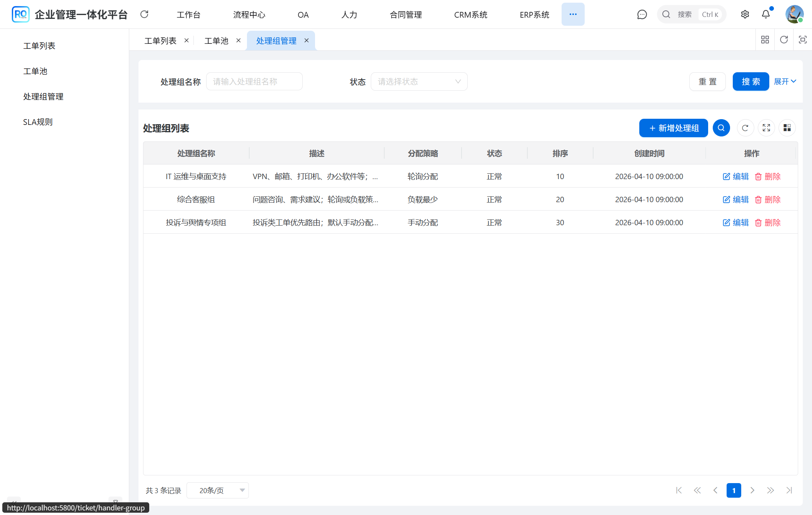Expand filters with the 展开 link
This screenshot has width=812, height=515.
tap(785, 81)
